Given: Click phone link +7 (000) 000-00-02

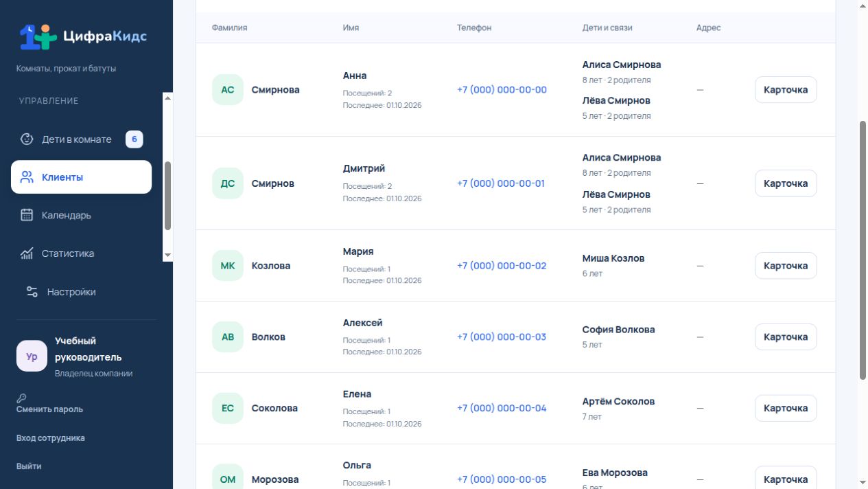Looking at the screenshot, I should 502,266.
